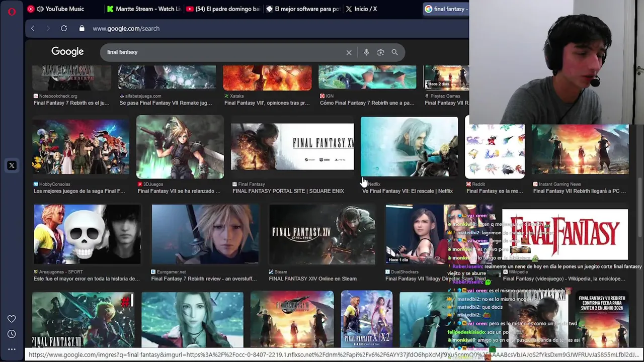
Task: Click 'Cómo Final Fantasy 7 Rebirth une' caption
Action: 367,103
